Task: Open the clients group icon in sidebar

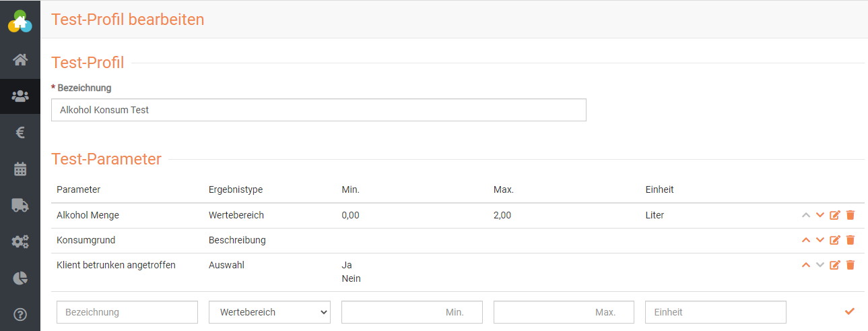Action: click(20, 96)
